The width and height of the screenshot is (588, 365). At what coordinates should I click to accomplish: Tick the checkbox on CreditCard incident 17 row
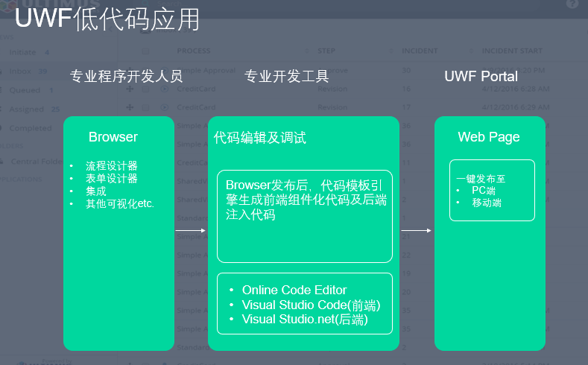[x=145, y=107]
